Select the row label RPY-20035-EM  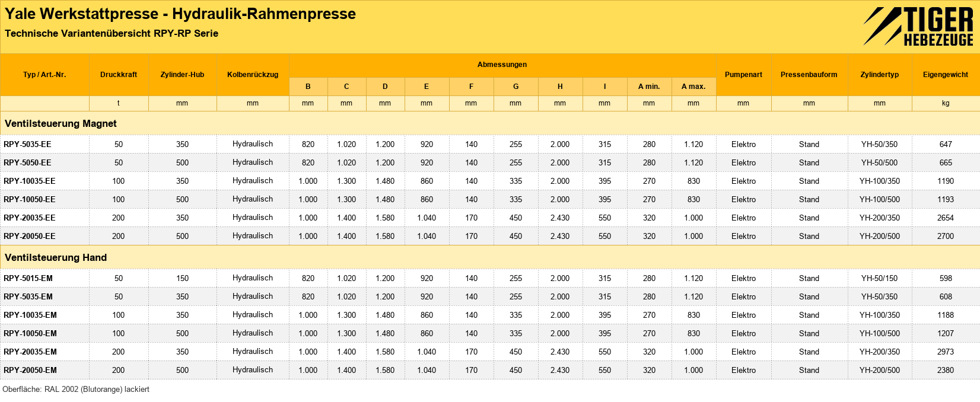click(30, 352)
